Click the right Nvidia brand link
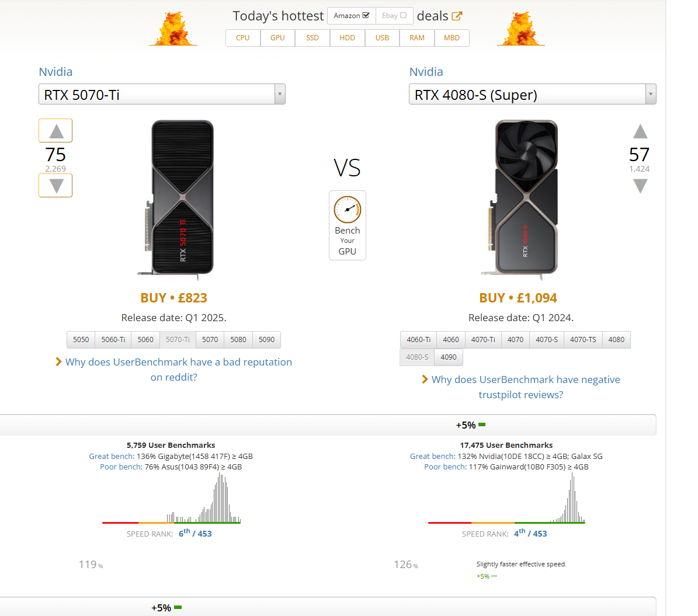The width and height of the screenshot is (698, 616). point(426,72)
